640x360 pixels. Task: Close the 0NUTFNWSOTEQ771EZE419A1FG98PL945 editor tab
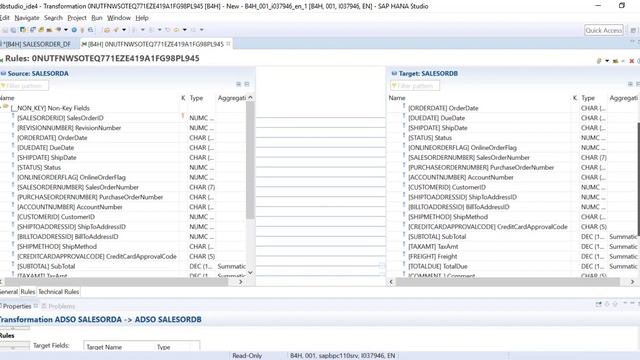[228, 44]
